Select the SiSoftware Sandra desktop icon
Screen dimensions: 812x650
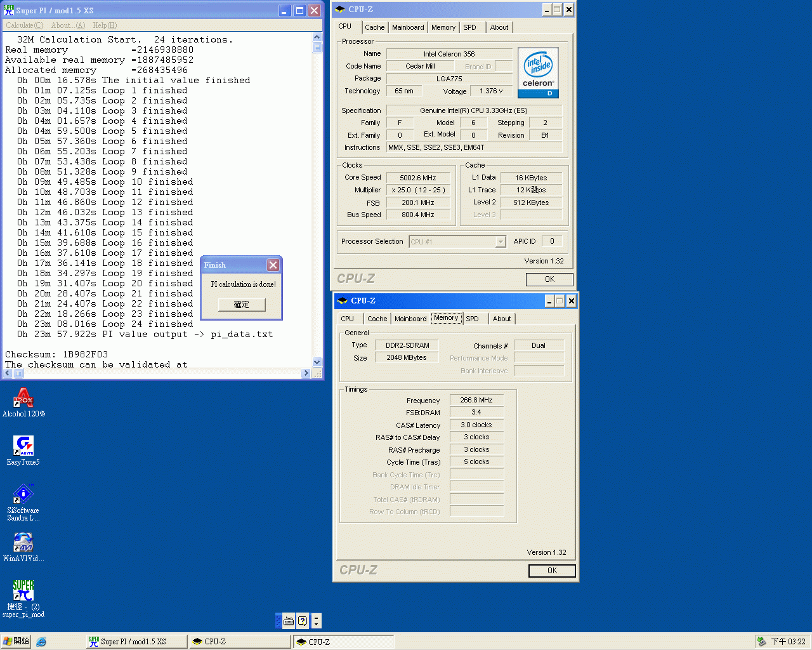[x=23, y=501]
